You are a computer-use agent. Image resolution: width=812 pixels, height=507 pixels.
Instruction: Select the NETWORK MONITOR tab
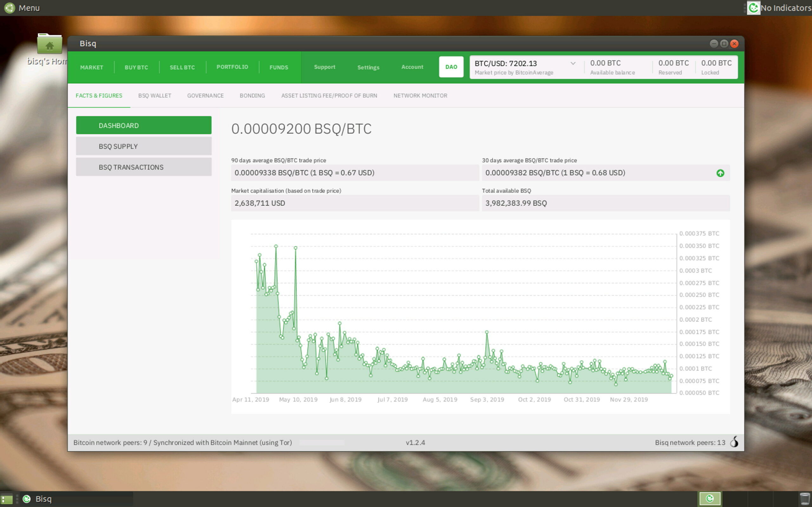420,96
